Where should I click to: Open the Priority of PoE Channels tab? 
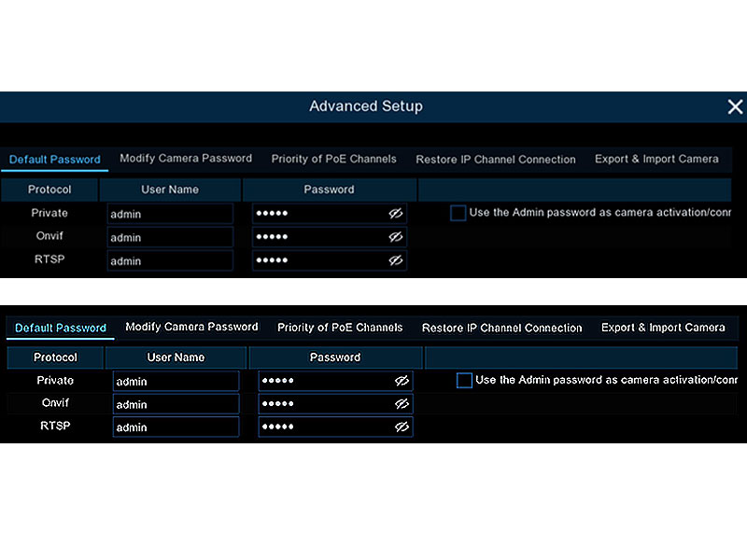pos(332,159)
